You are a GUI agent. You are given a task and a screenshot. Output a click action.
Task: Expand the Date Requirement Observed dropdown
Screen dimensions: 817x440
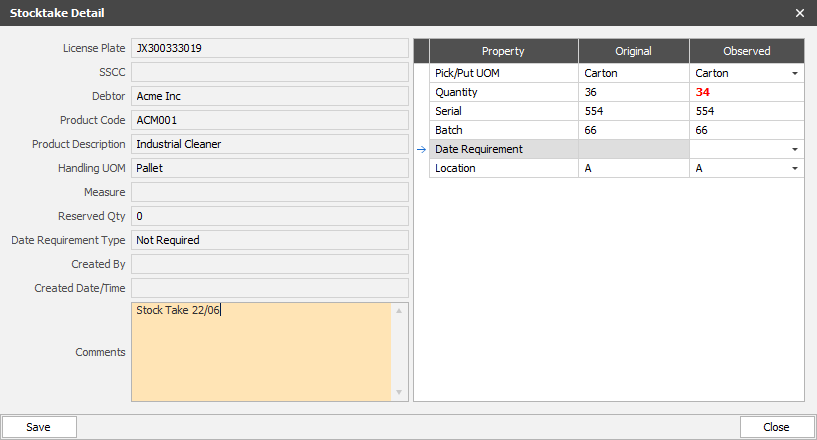(x=795, y=150)
